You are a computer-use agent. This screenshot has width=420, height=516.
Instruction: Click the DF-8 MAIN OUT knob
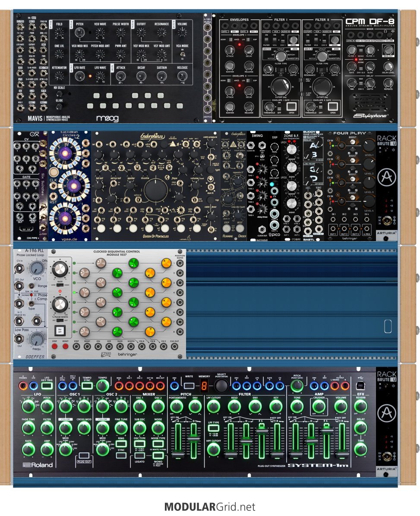point(388,50)
